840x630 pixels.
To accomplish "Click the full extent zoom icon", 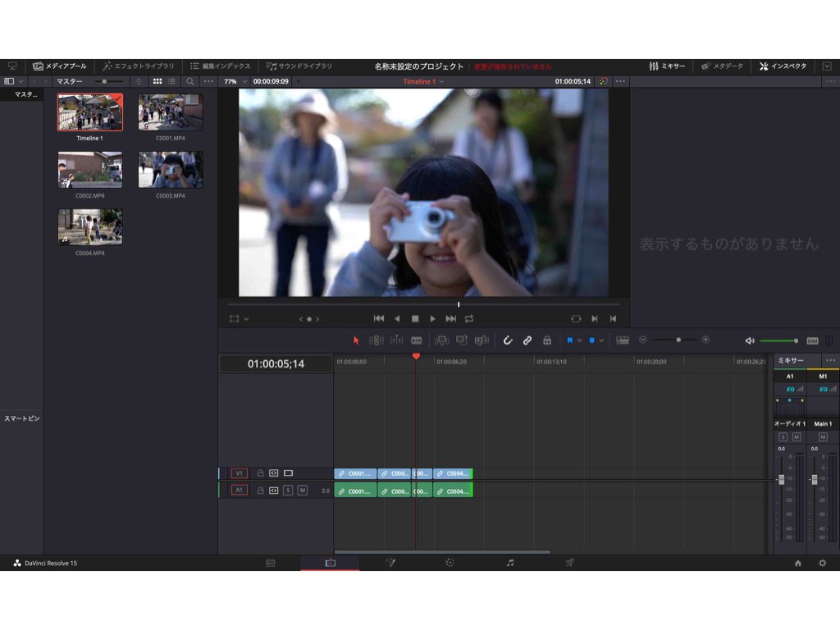I will pos(623,340).
